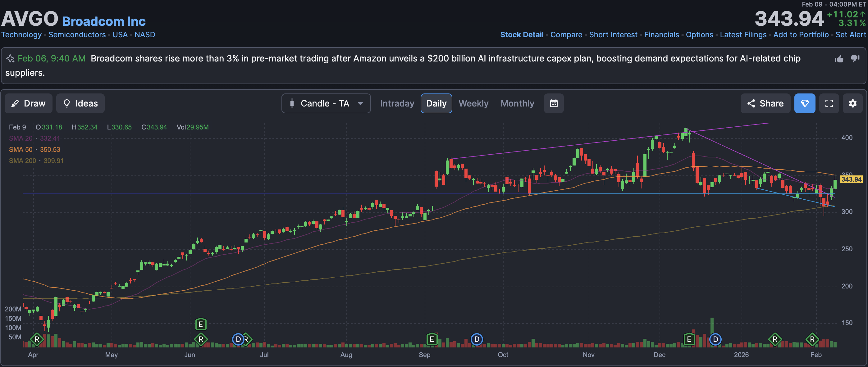
Task: Open the Short Interest link
Action: (613, 35)
